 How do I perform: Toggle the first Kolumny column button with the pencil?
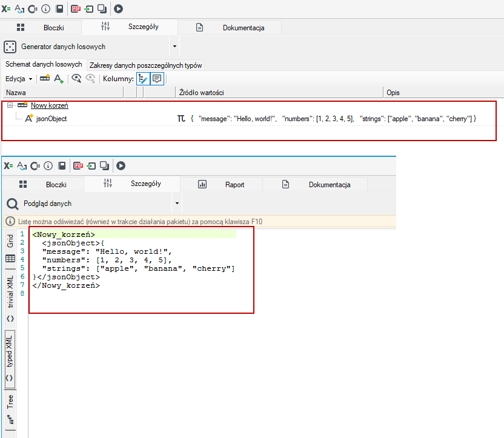pyautogui.click(x=143, y=79)
